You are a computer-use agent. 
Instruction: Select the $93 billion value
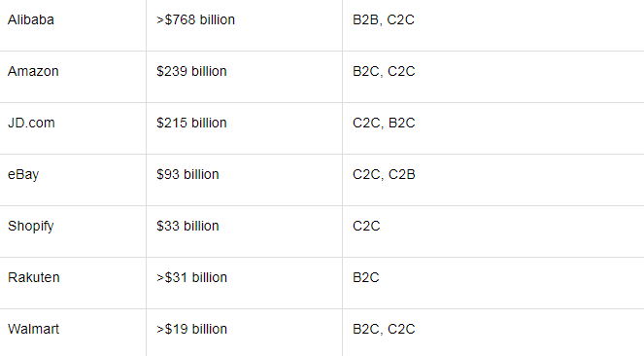(x=187, y=174)
